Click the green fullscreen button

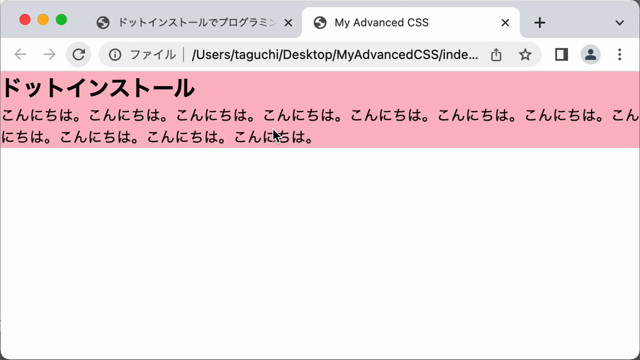61,20
